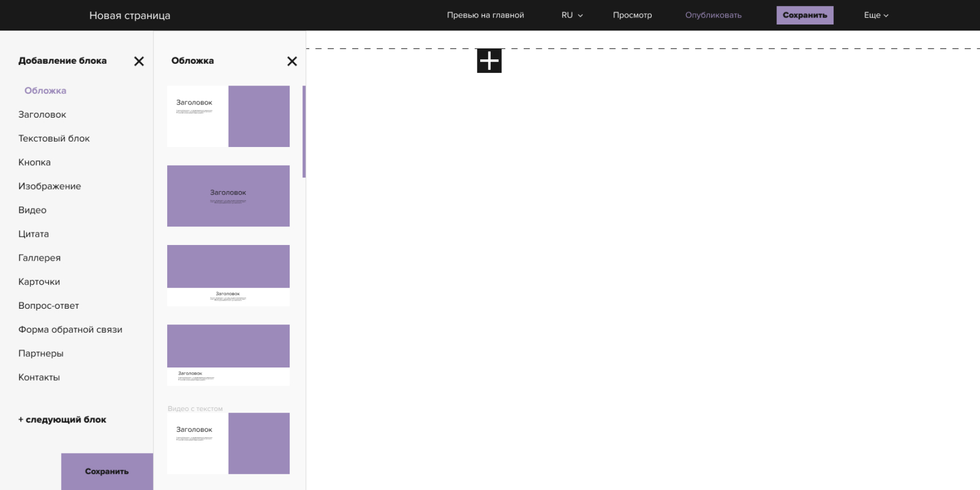The height and width of the screenshot is (490, 980).
Task: Click + следующий блок
Action: point(62,420)
